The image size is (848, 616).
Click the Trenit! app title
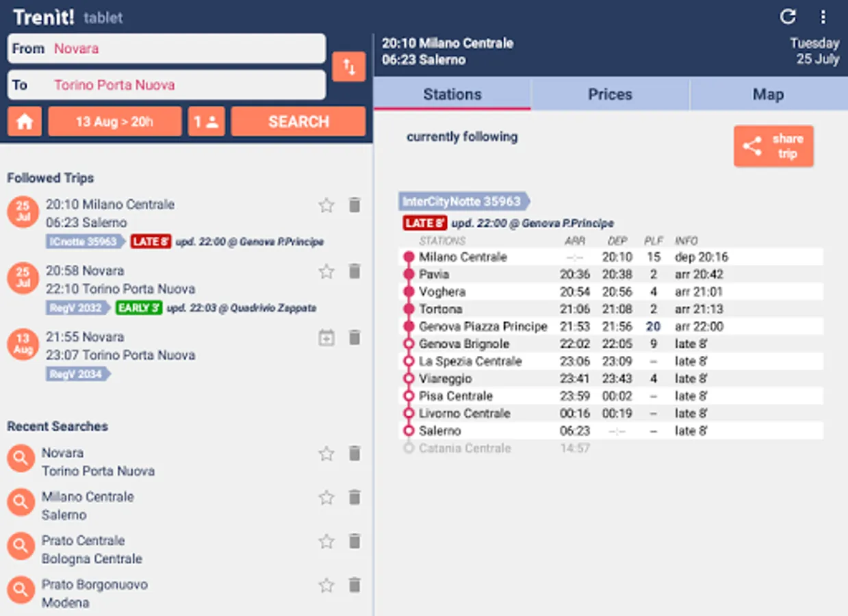(44, 17)
